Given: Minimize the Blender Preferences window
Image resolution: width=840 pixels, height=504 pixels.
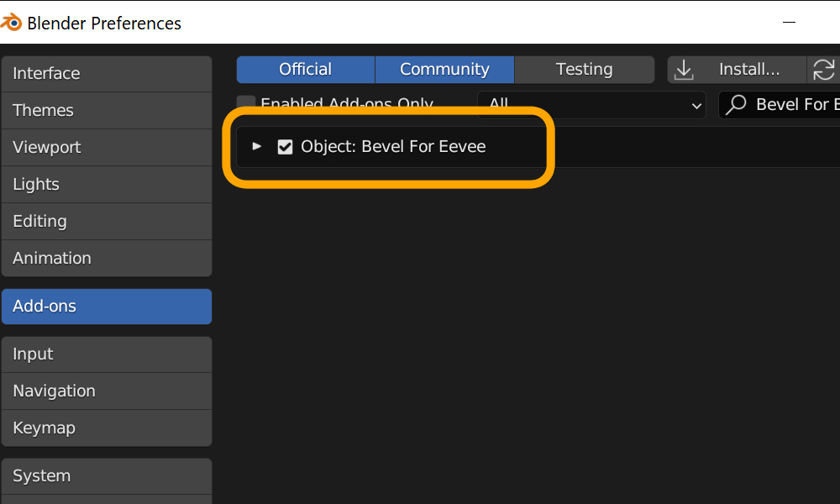Looking at the screenshot, I should click(x=789, y=23).
